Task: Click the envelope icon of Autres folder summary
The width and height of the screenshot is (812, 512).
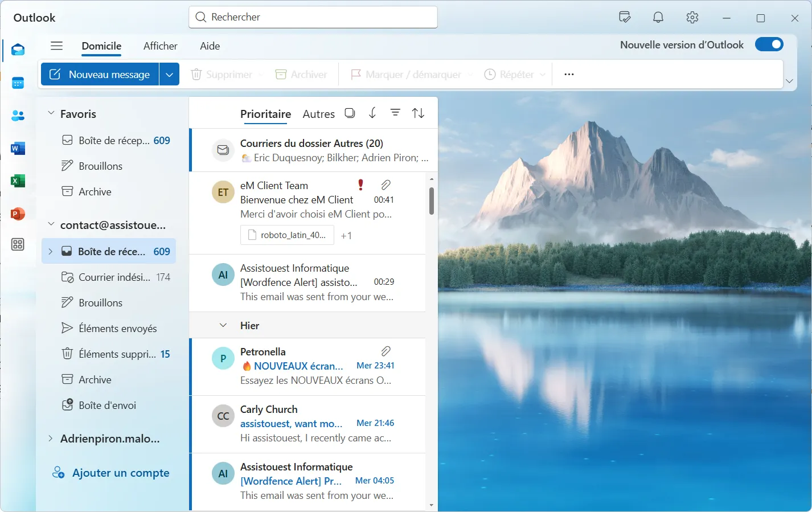Action: pos(223,150)
